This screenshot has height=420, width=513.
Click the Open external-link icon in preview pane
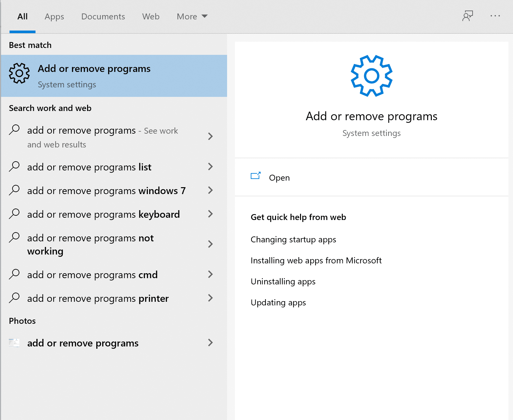pos(256,176)
